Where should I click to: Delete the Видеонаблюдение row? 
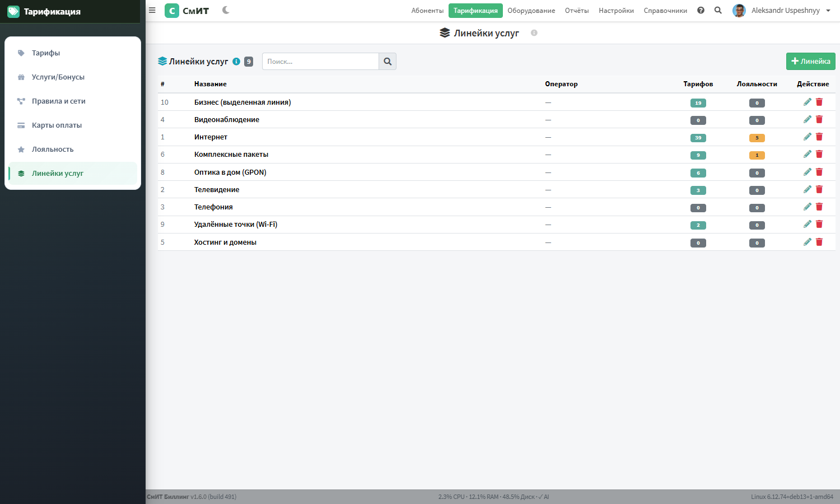(x=819, y=119)
